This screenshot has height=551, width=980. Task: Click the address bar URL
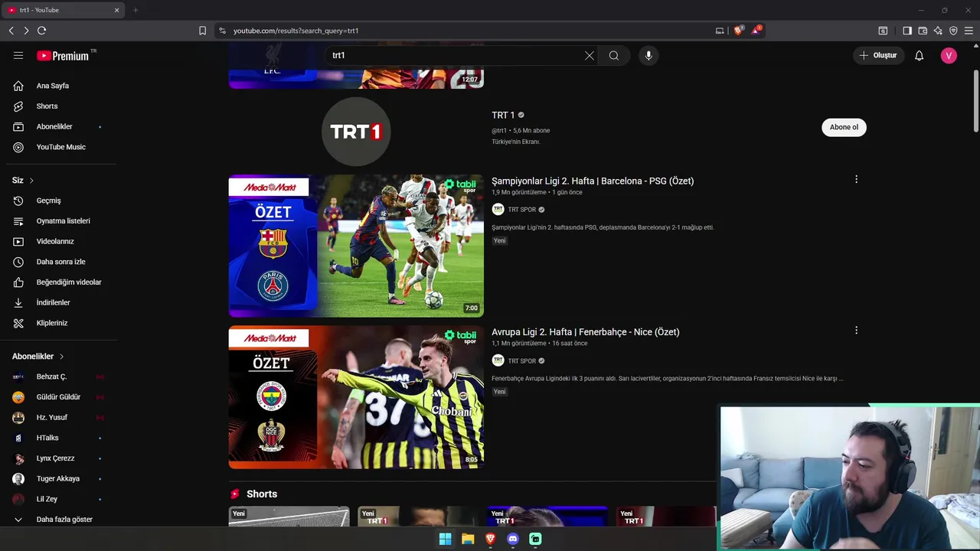pyautogui.click(x=296, y=31)
